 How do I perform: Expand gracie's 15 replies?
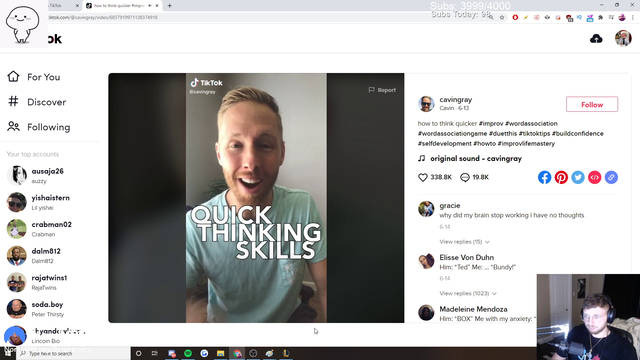pyautogui.click(x=464, y=242)
